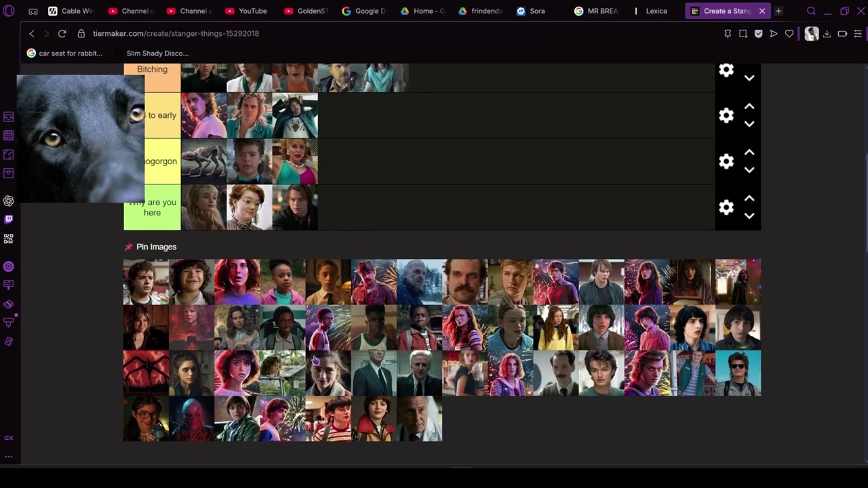
Task: Move the demogorgon tier row up
Action: point(749,152)
